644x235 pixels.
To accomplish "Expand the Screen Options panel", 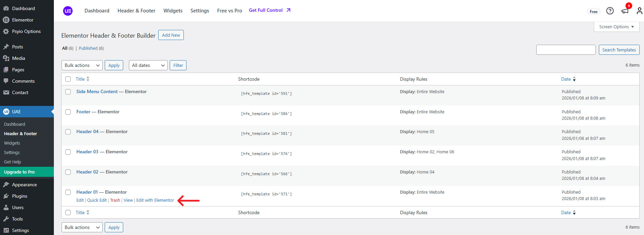I will pos(616,27).
